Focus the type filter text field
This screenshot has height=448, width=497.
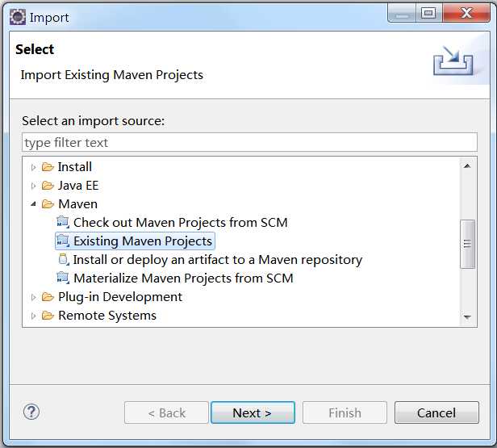[249, 143]
